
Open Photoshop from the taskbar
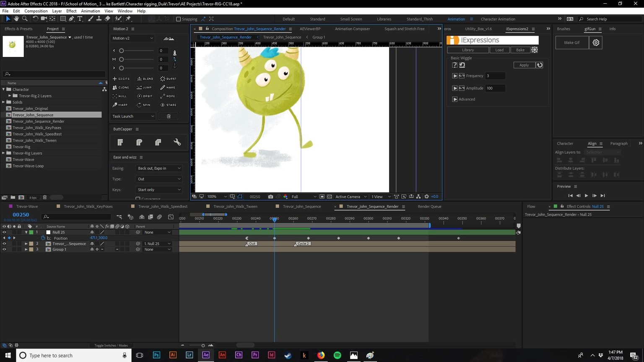click(156, 355)
